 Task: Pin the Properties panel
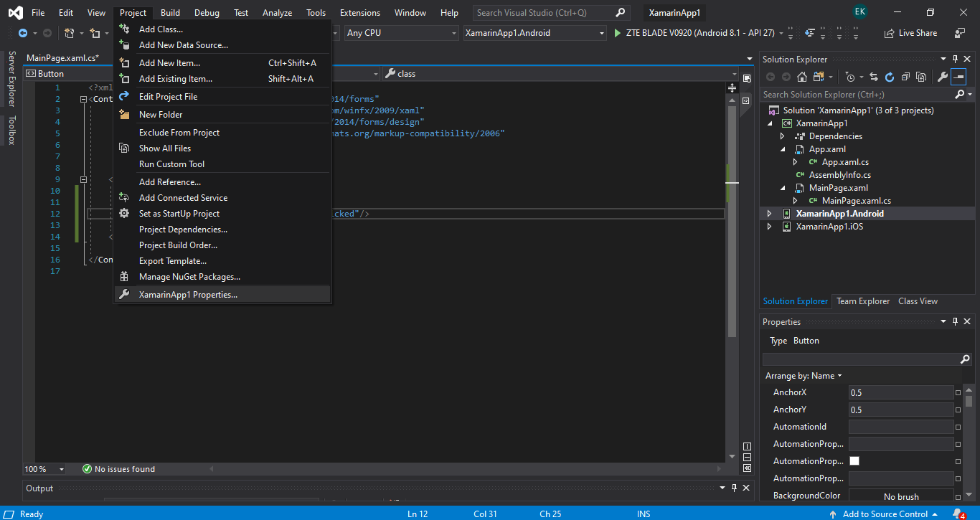pos(955,322)
